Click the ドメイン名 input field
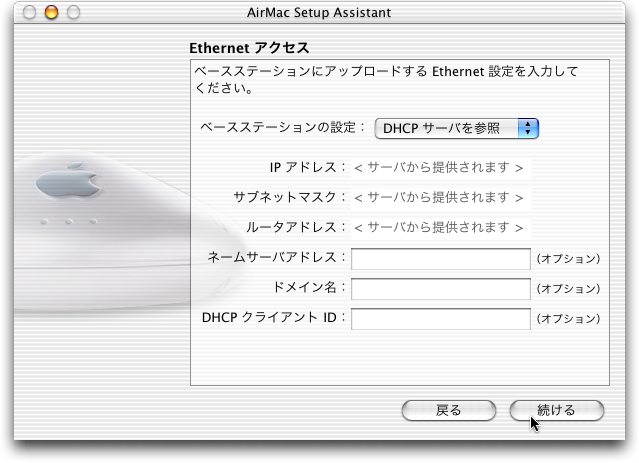Viewport: 639px width, 463px height. 441,289
